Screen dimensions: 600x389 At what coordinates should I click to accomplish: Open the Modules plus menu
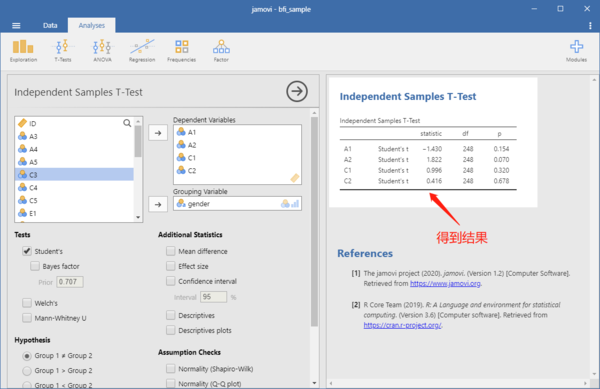576,51
